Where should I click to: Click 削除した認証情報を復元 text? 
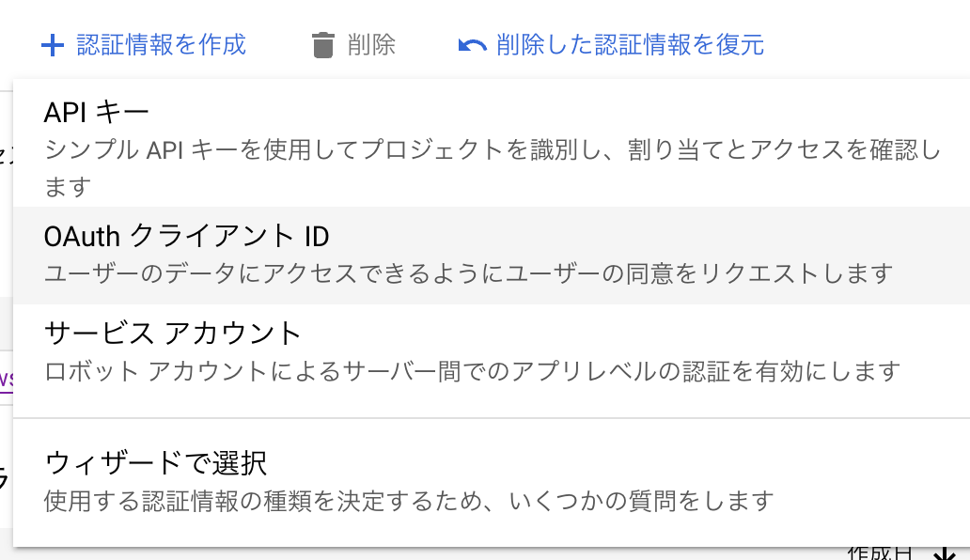coord(630,44)
